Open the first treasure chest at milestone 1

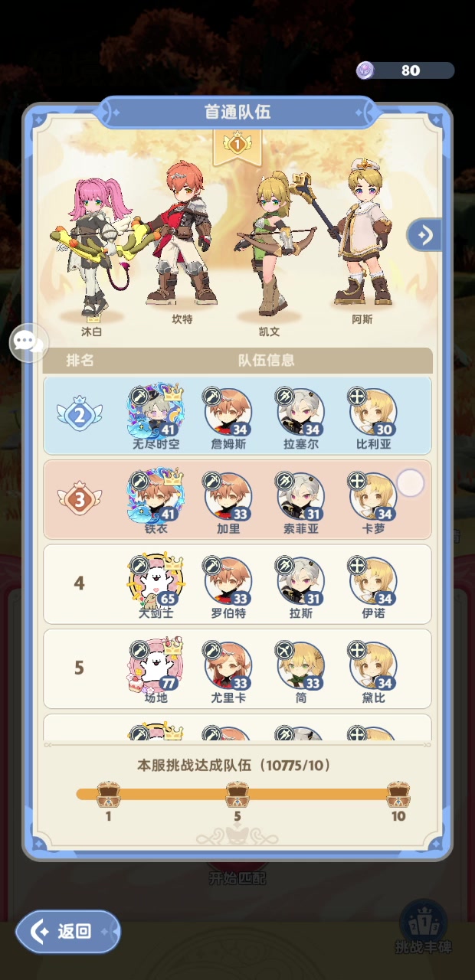(108, 795)
